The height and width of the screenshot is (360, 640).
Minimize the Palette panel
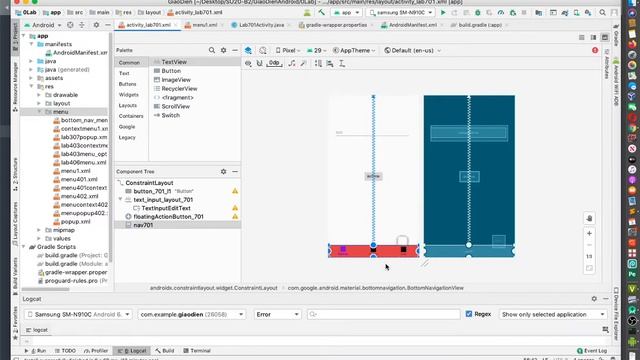tap(235, 50)
